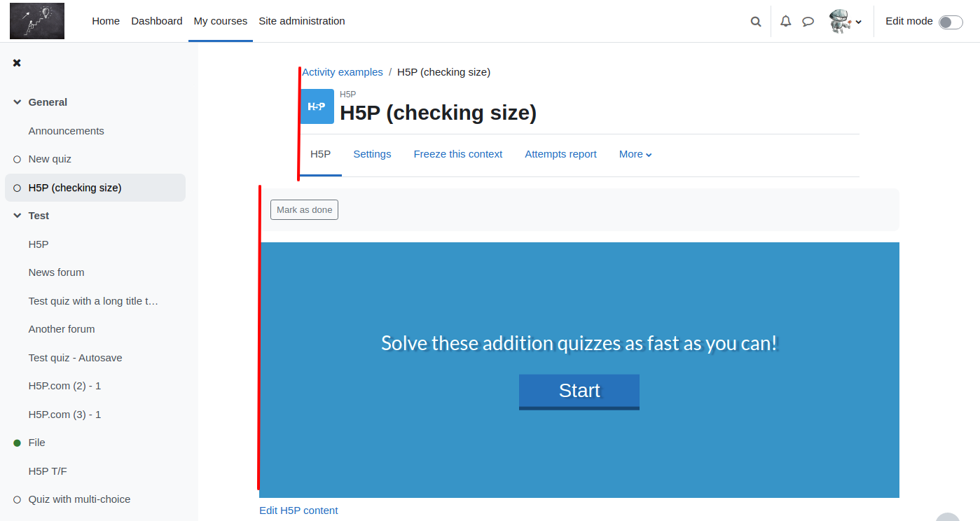
Task: Open messaging speech bubble icon
Action: [808, 21]
